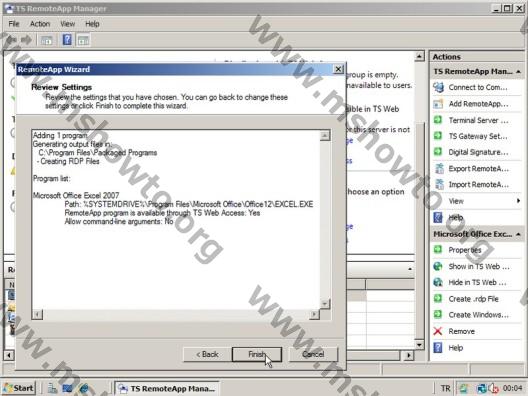Screen dimensions: 528x396
Task: Open TS Gateway Settings action
Action: pyautogui.click(x=478, y=136)
